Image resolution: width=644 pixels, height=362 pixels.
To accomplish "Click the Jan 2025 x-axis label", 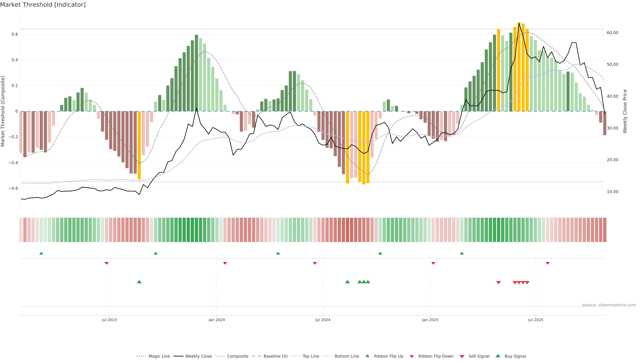I will (430, 320).
